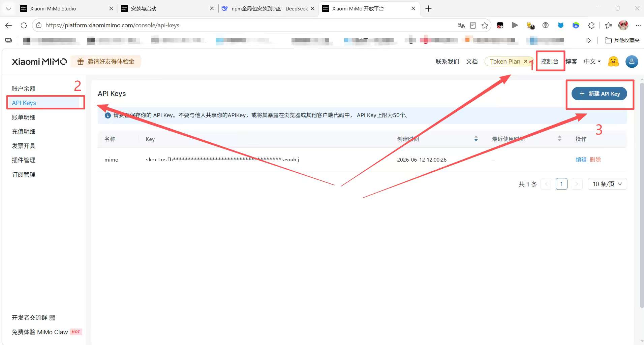Open 账户余额 in sidebar
The image size is (644, 345).
24,89
